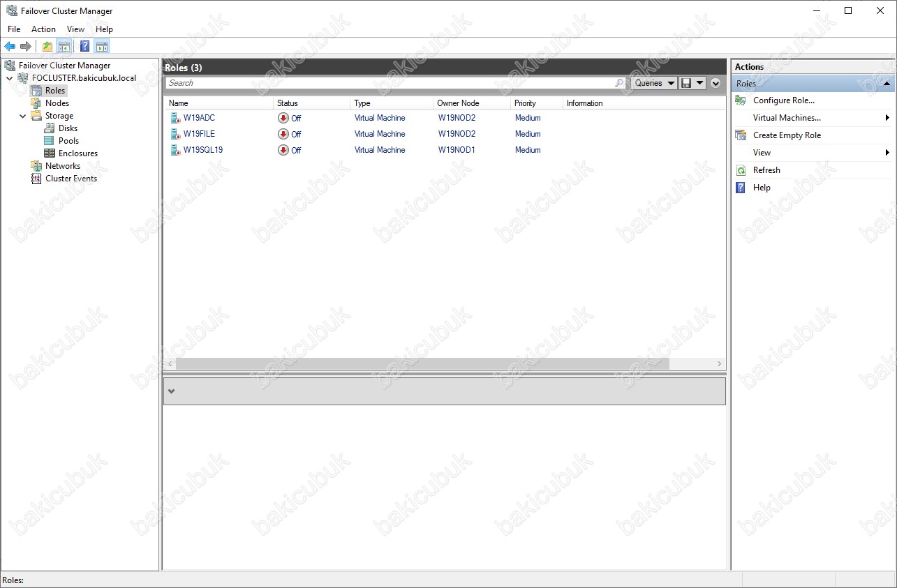Click the Create Empty Role icon

pyautogui.click(x=741, y=135)
